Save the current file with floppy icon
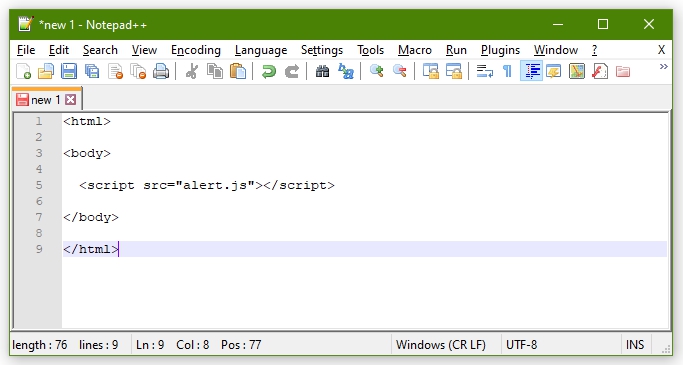Viewport: 683px width, 365px height. pos(69,71)
